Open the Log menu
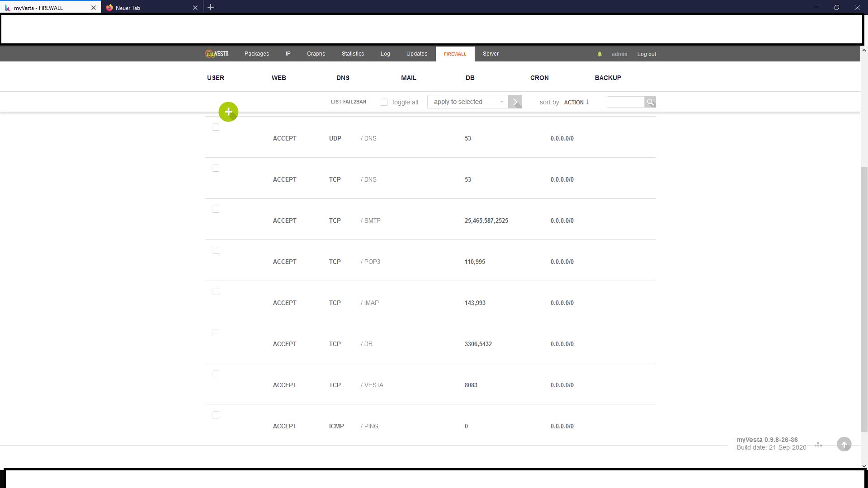This screenshot has width=868, height=488. 385,54
